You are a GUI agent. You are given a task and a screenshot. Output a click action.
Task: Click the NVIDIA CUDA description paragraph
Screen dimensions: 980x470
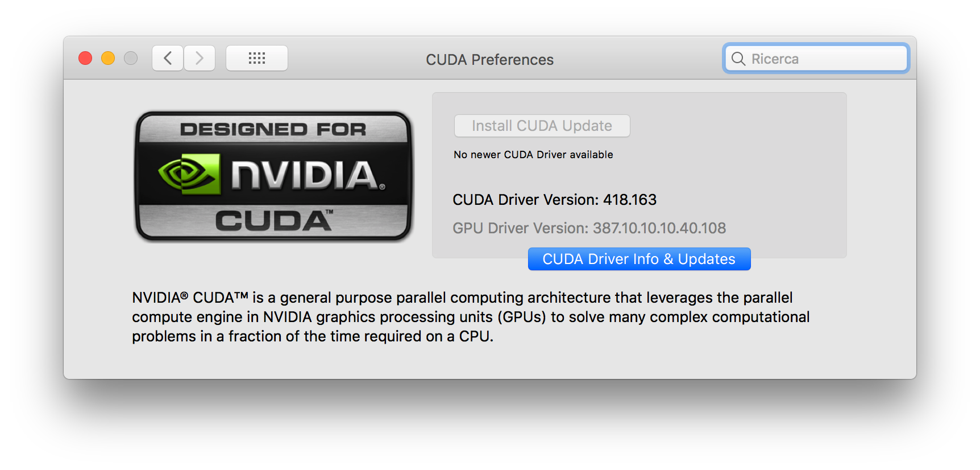[471, 317]
